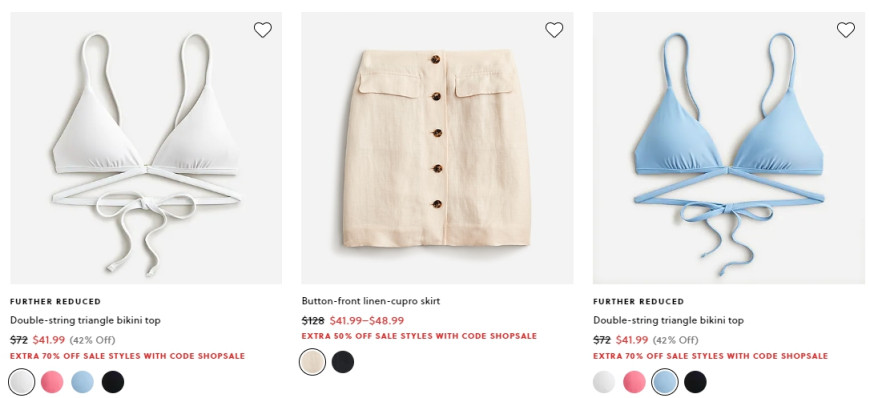Open white Double-string triangle bikini top title

85,320
